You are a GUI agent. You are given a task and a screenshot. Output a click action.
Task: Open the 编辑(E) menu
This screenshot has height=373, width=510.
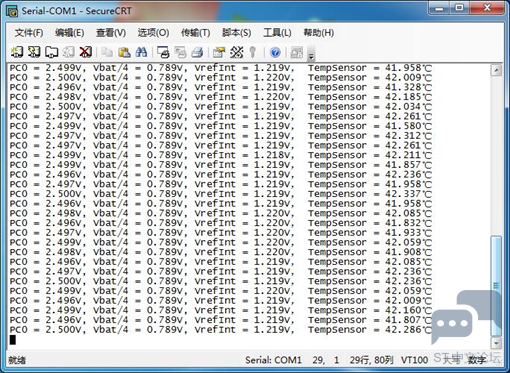pyautogui.click(x=69, y=33)
